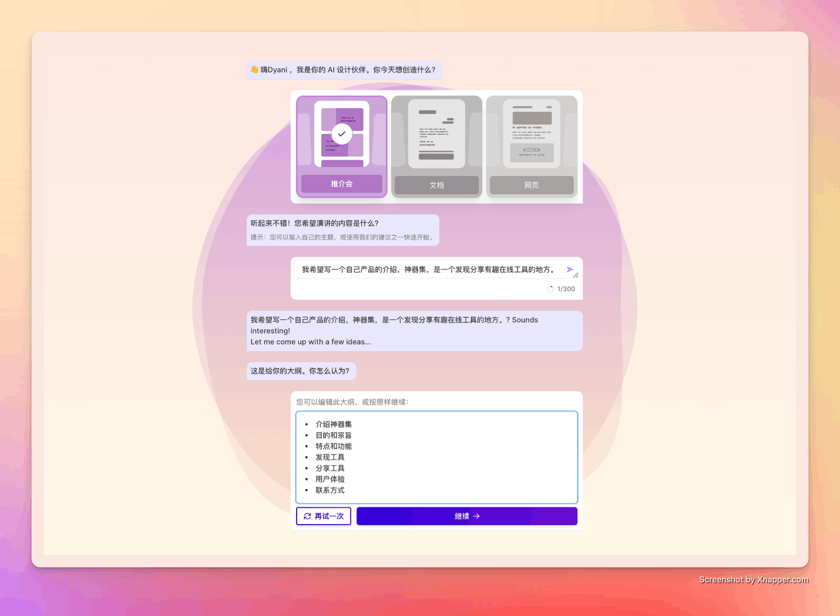Choose the 推介会 presentation option label
The height and width of the screenshot is (616, 840).
(x=342, y=184)
